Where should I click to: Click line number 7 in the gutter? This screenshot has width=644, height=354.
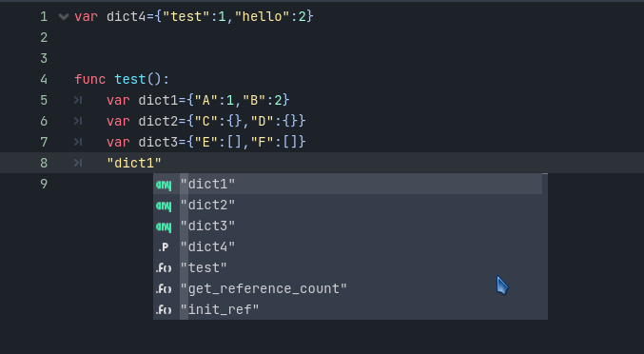(44, 142)
